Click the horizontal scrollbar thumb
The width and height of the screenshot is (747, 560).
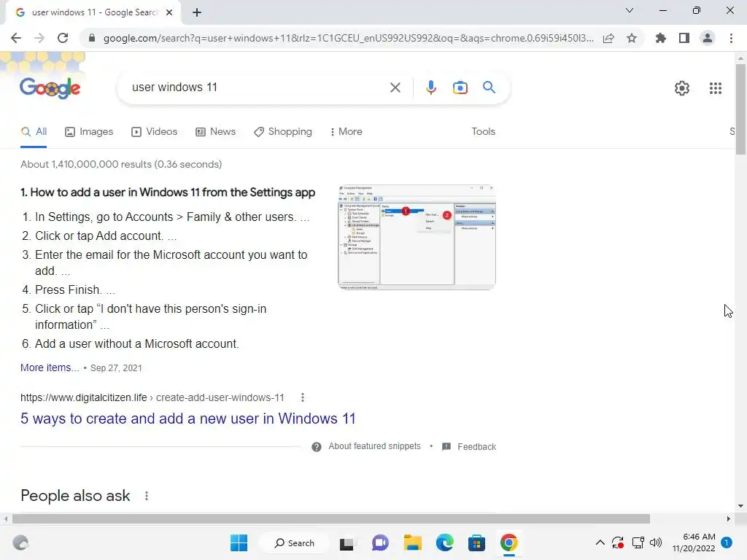point(331,518)
